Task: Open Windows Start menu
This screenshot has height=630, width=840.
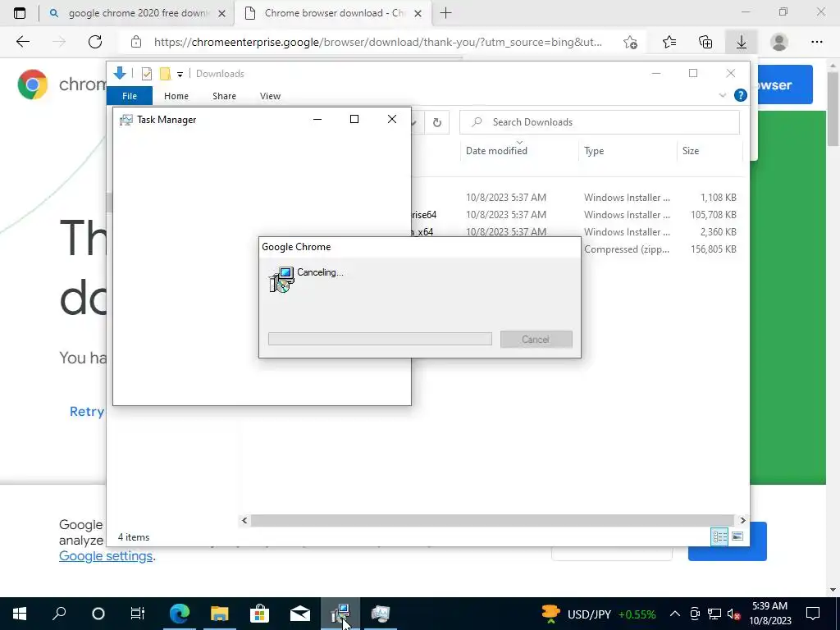Action: (20, 614)
